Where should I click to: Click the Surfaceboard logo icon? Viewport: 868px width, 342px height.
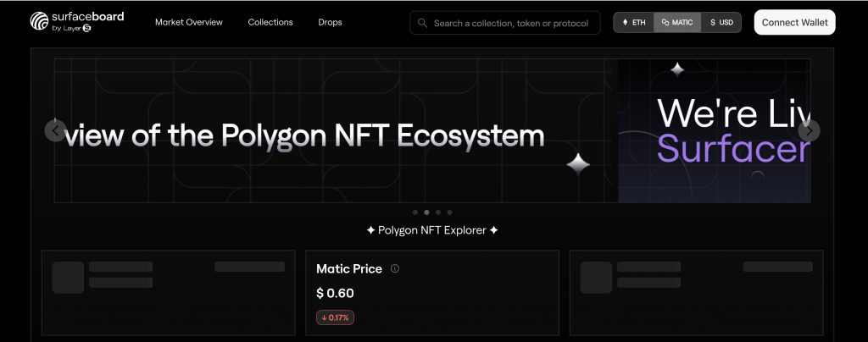(40, 21)
